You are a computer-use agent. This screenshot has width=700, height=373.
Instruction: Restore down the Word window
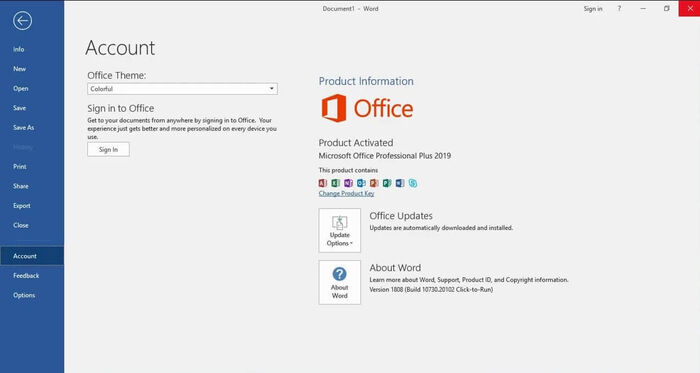click(x=667, y=8)
